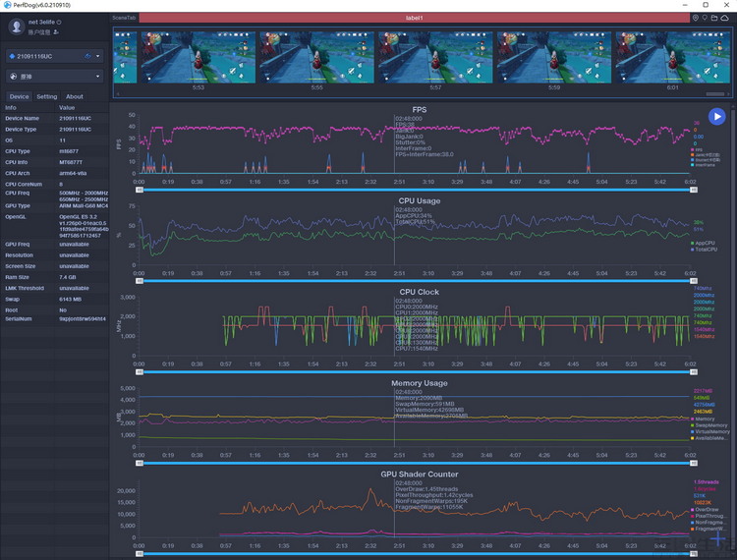Click left handle of Memory Usage range slider
Image resolution: width=737 pixels, height=560 pixels.
(140, 463)
